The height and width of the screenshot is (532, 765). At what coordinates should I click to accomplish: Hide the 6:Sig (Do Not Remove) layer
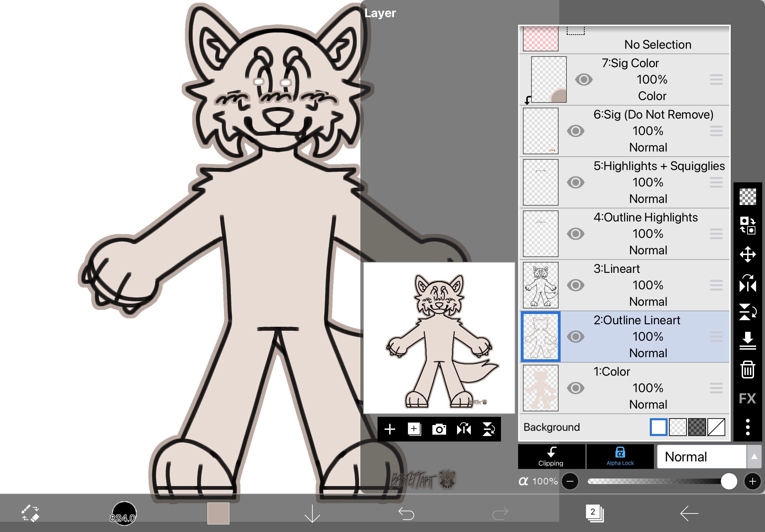(x=576, y=131)
